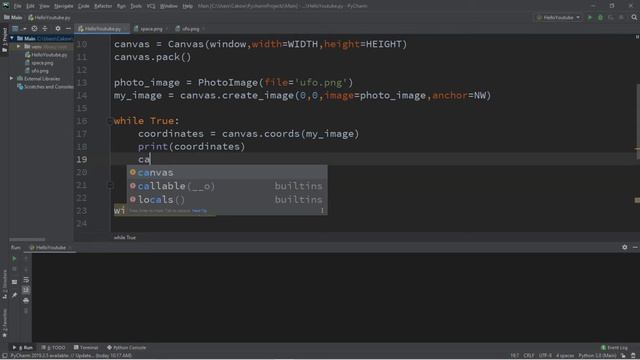Click the clear all trash icon in Run panel
Image resolution: width=640 pixels, height=360 pixels.
(x=26, y=311)
